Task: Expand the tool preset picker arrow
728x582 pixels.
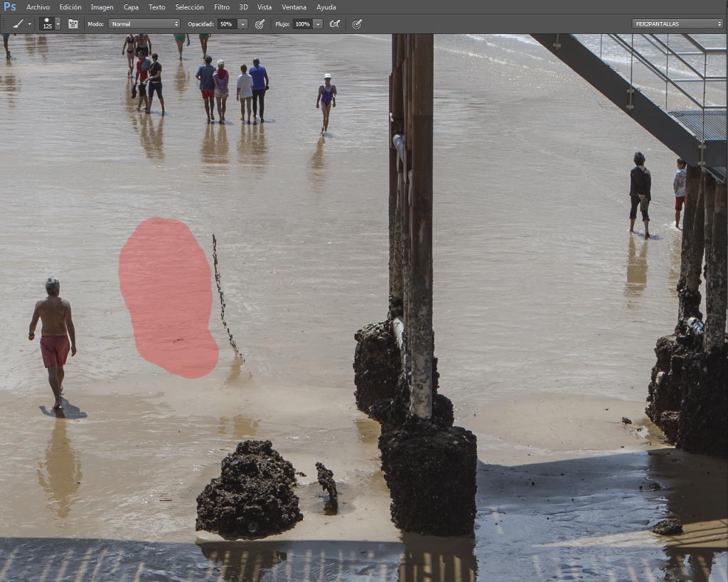Action: click(x=30, y=24)
